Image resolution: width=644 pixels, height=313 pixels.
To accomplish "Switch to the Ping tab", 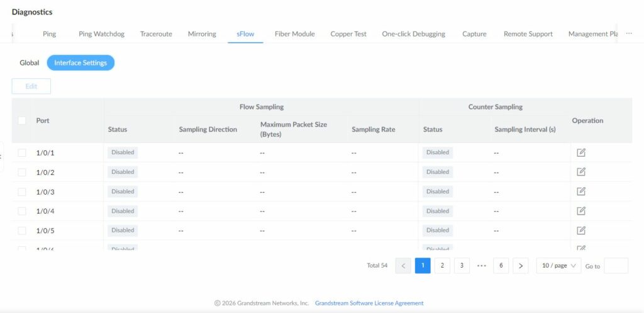I will 49,34.
